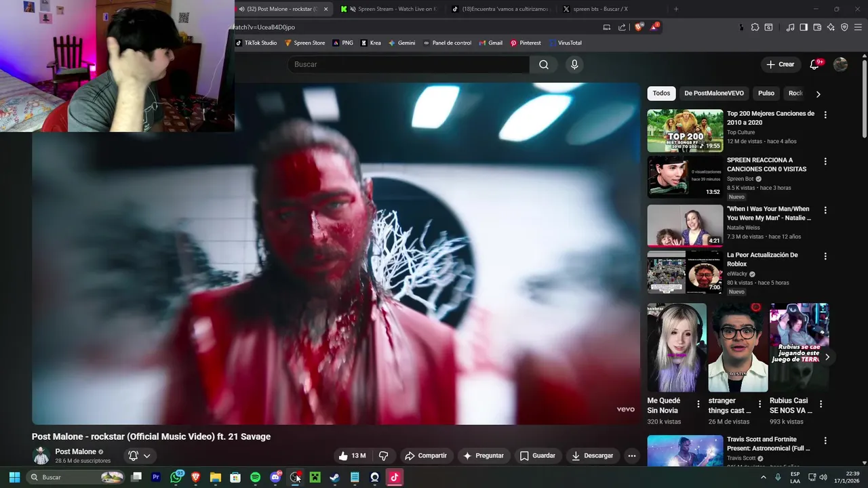Image resolution: width=868 pixels, height=488 pixels.
Task: Switch to spreen bts X tab
Action: point(609,9)
